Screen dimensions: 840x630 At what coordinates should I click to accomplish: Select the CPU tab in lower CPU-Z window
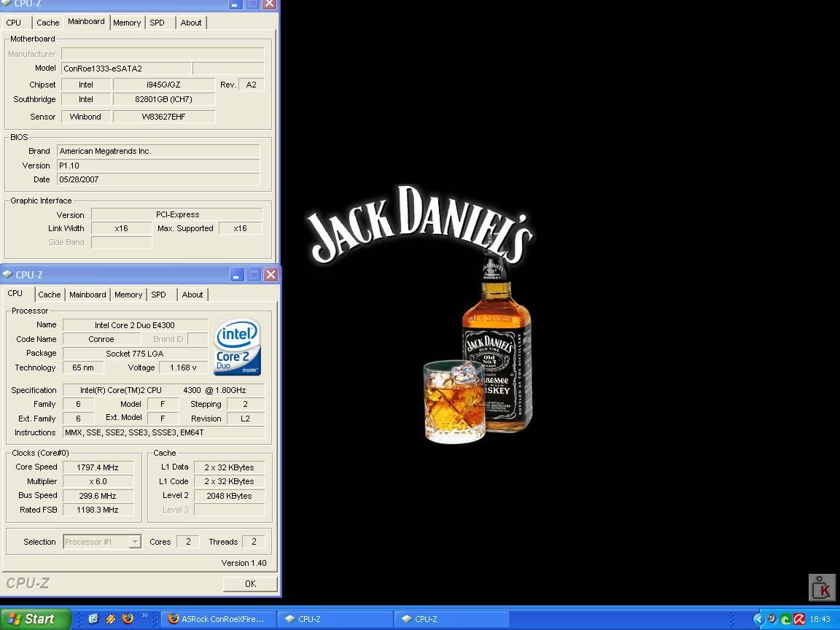[x=15, y=294]
